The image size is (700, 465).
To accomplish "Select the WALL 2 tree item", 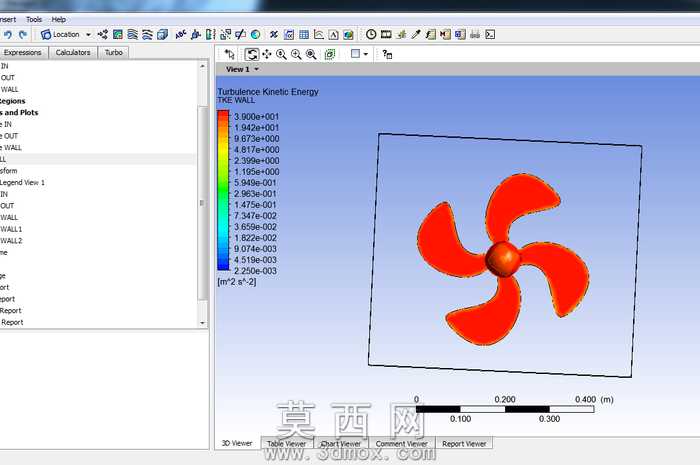I will coord(11,241).
